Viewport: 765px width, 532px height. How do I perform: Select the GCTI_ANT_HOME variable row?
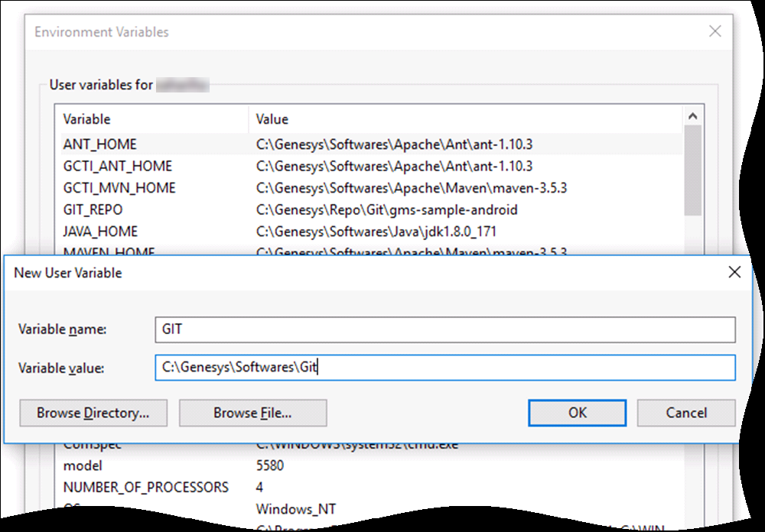point(118,166)
